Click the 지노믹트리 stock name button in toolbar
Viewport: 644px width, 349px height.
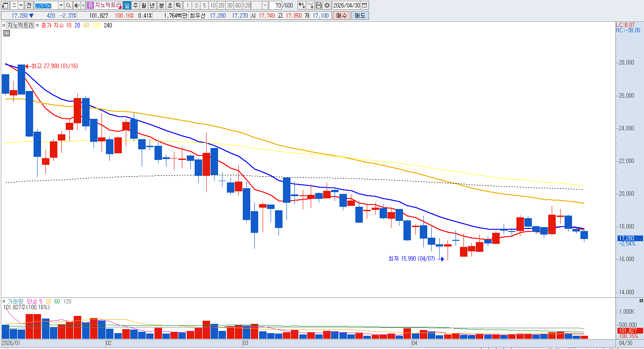tap(108, 5)
